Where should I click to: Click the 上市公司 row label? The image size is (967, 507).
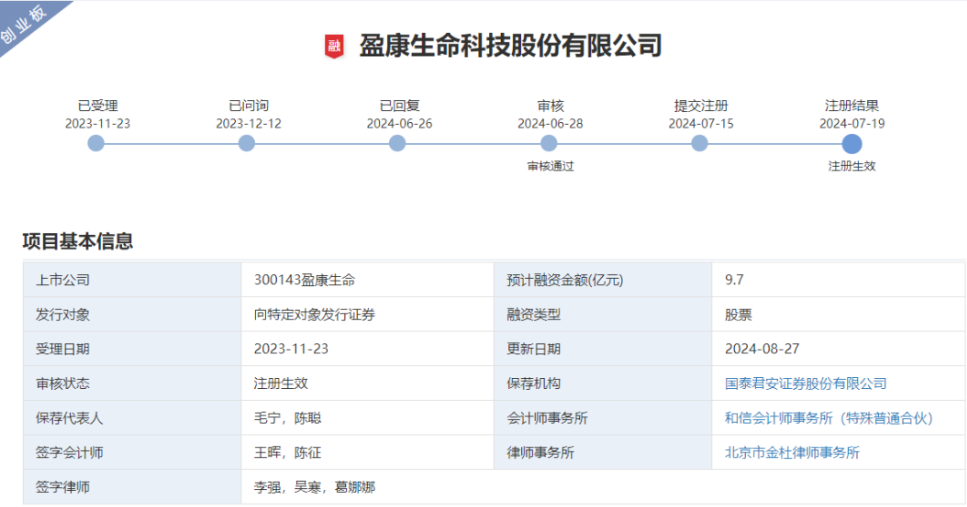coord(63,280)
